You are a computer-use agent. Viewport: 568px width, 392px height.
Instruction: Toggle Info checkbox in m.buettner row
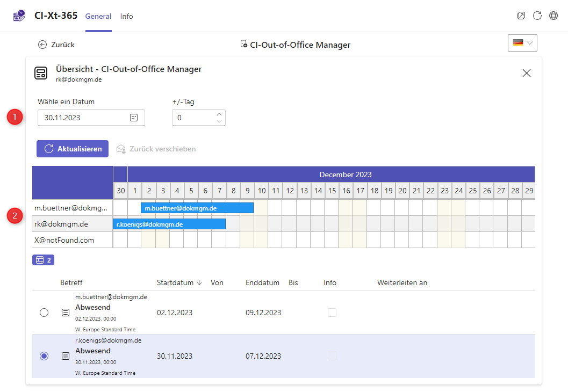click(332, 313)
